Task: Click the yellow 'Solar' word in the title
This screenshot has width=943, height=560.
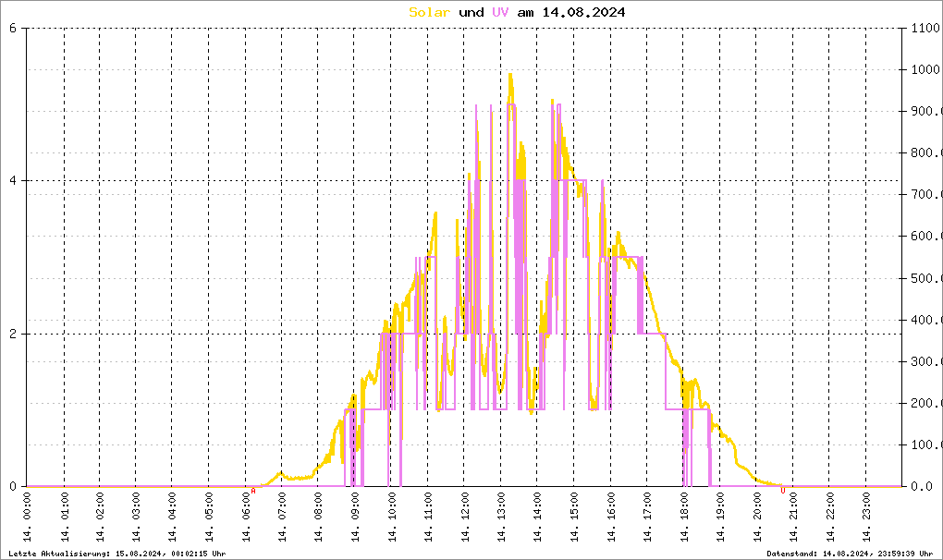Action: click(x=429, y=12)
